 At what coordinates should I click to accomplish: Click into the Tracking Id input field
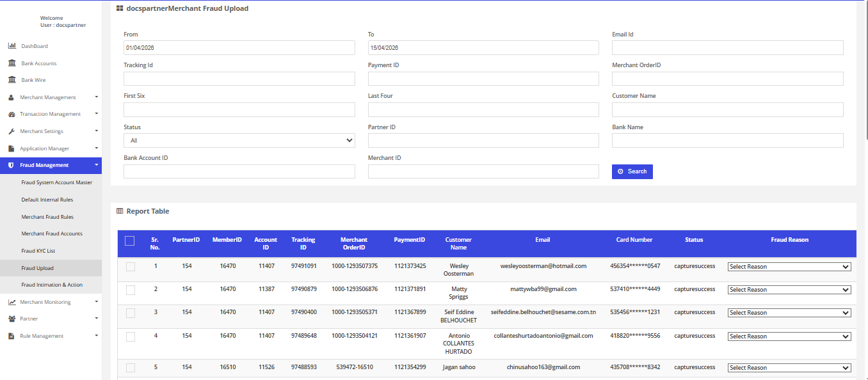[x=239, y=79]
